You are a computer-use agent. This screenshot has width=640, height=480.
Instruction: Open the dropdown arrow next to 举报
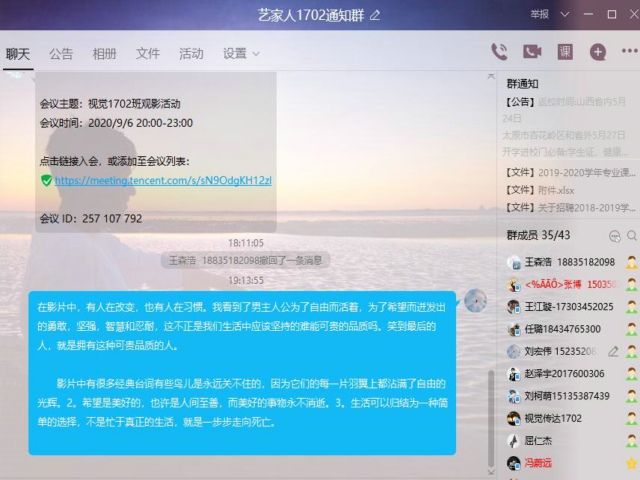coord(565,15)
